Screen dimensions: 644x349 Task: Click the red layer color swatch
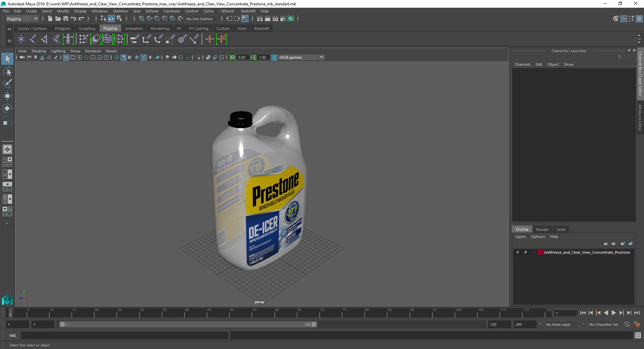pyautogui.click(x=540, y=252)
